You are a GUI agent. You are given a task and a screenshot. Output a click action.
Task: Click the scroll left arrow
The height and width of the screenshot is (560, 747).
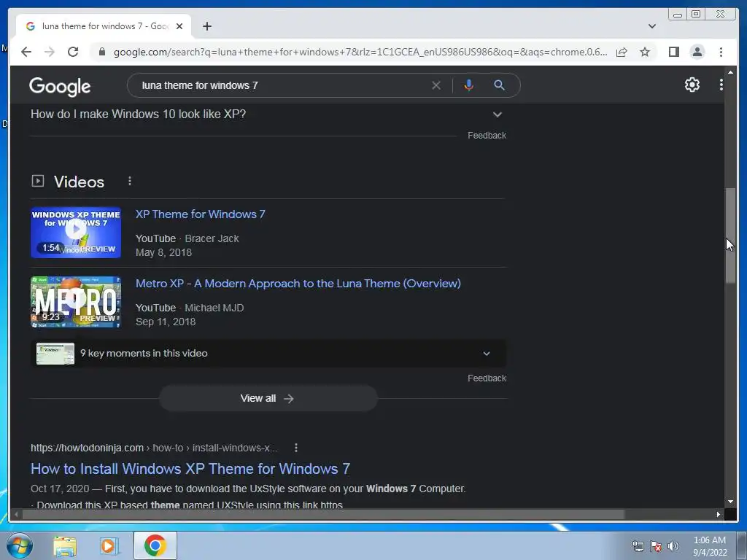coord(16,514)
